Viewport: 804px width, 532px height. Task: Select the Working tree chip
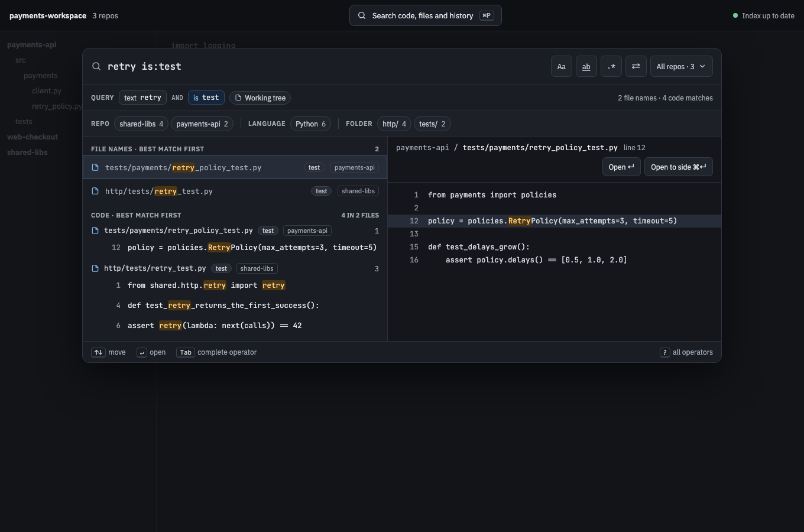[x=260, y=98]
